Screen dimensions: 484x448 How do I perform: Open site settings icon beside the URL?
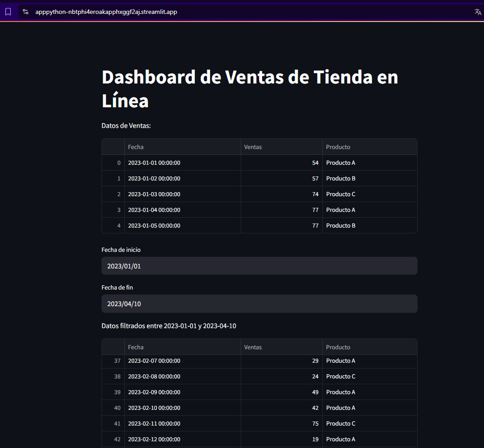26,12
